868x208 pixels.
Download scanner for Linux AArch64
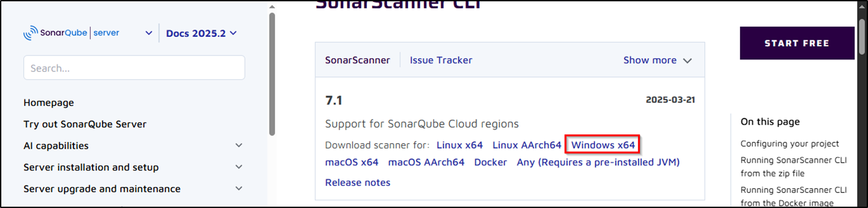point(527,145)
